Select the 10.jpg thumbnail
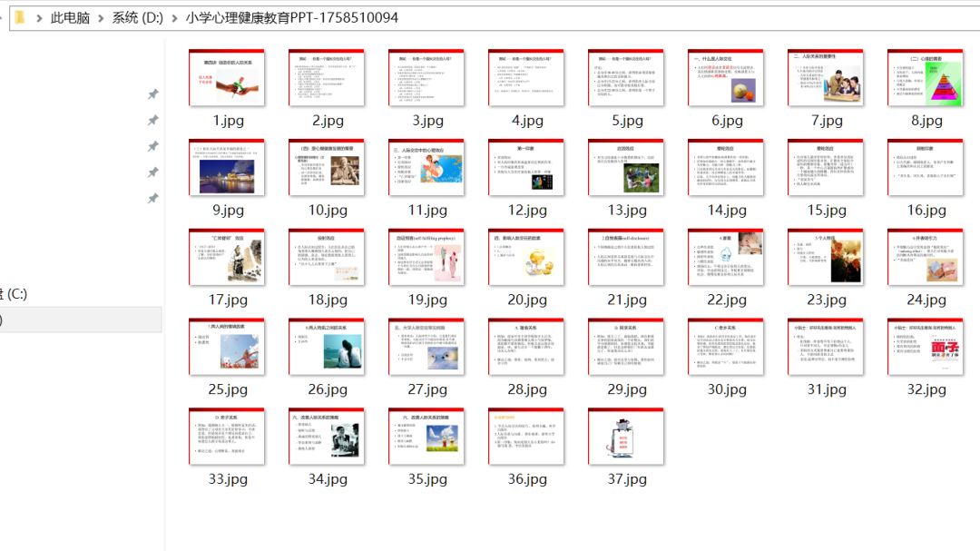This screenshot has height=551, width=980. tap(327, 167)
